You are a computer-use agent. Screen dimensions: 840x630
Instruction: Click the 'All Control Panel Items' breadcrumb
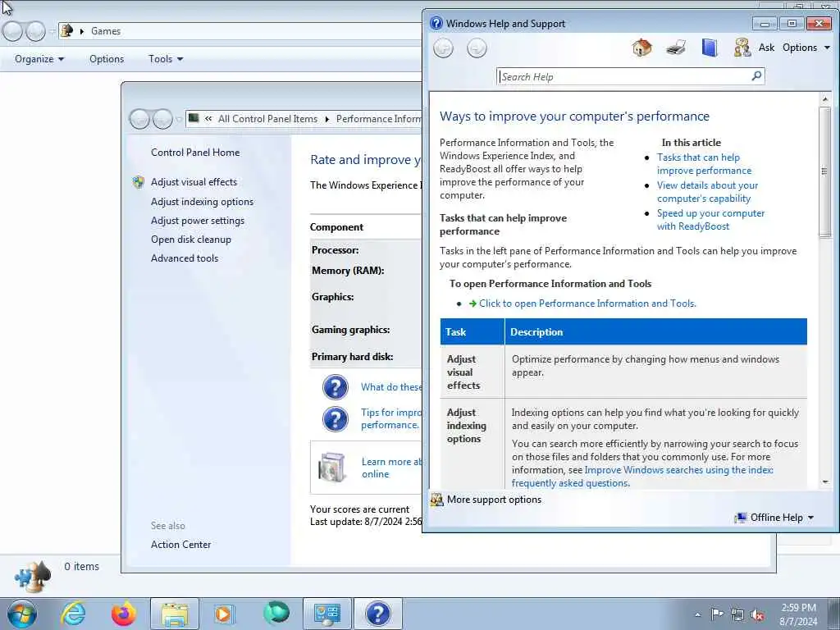pos(267,119)
